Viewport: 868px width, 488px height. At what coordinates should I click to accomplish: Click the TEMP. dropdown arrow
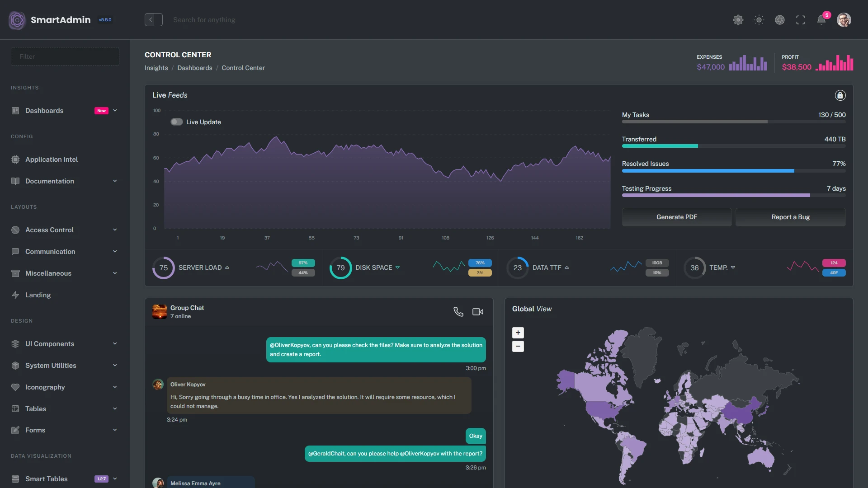coord(733,268)
